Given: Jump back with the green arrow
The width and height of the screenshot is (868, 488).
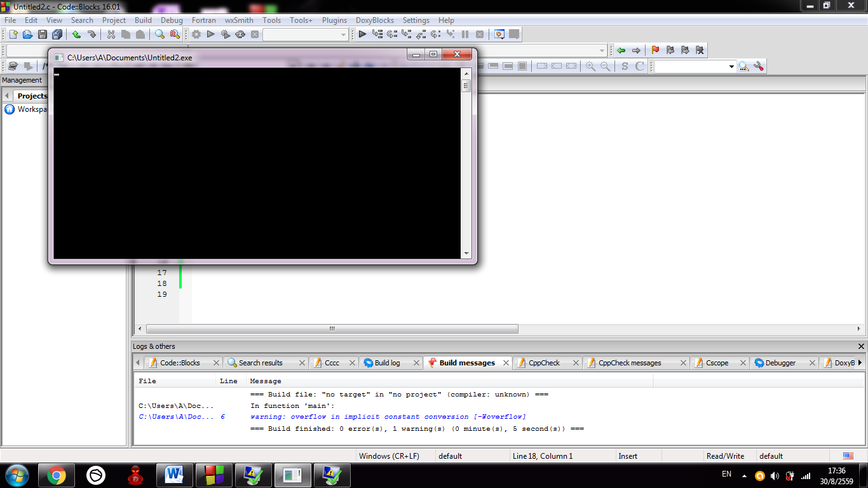Looking at the screenshot, I should pyautogui.click(x=621, y=50).
